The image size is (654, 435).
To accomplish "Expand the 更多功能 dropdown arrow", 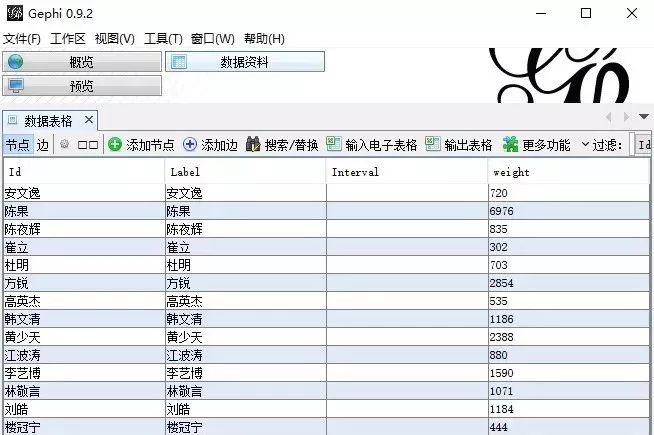I will click(585, 144).
